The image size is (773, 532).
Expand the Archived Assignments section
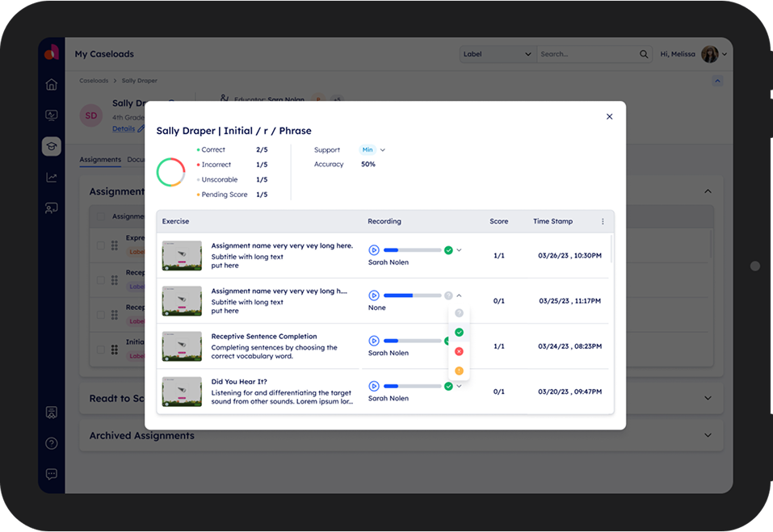click(708, 435)
